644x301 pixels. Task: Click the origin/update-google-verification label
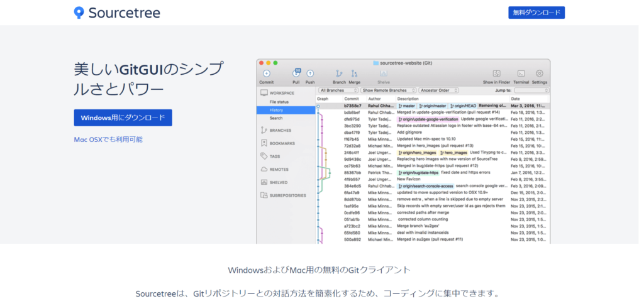428,119
